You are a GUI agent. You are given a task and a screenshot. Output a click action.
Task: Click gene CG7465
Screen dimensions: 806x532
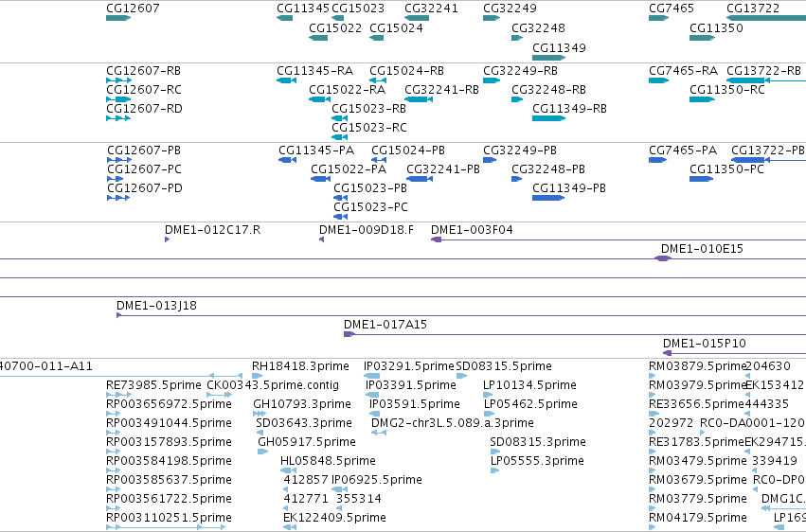[x=658, y=18]
